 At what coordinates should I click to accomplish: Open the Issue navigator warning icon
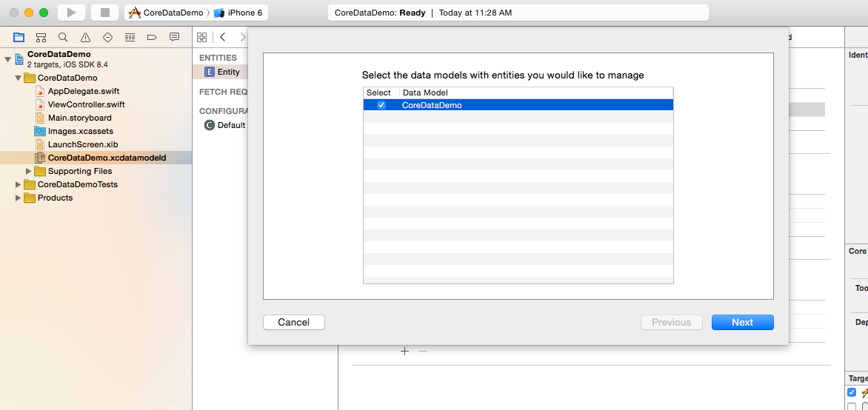click(x=85, y=37)
